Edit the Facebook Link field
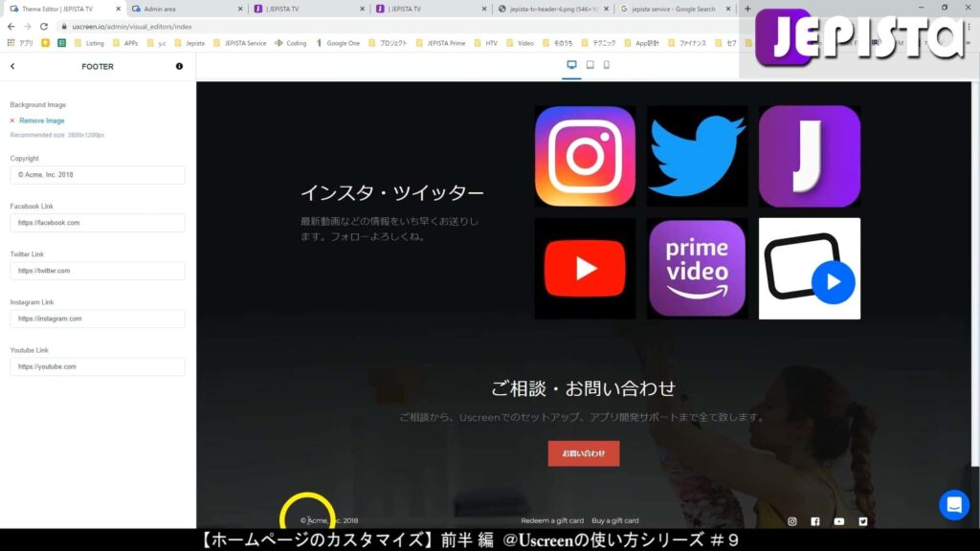980x551 pixels. 98,223
